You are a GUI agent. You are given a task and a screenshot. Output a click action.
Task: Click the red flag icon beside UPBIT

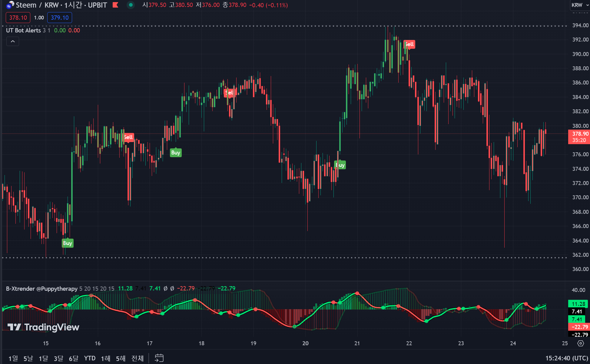pos(115,5)
